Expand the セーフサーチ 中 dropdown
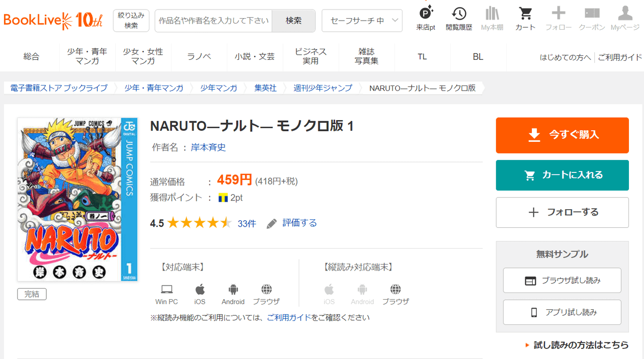This screenshot has height=359, width=644. pos(362,21)
